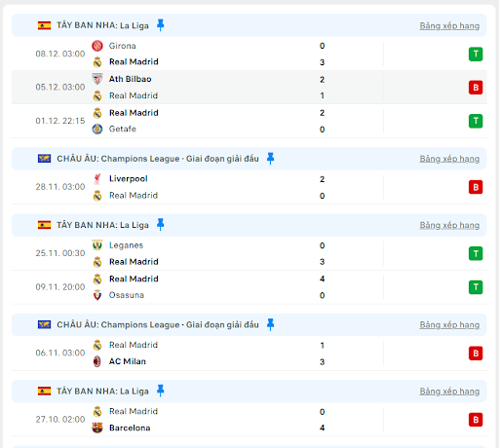Image resolution: width=499 pixels, height=448 pixels.
Task: Open Bảng xếp hạng for the first Champions League section
Action: [449, 159]
